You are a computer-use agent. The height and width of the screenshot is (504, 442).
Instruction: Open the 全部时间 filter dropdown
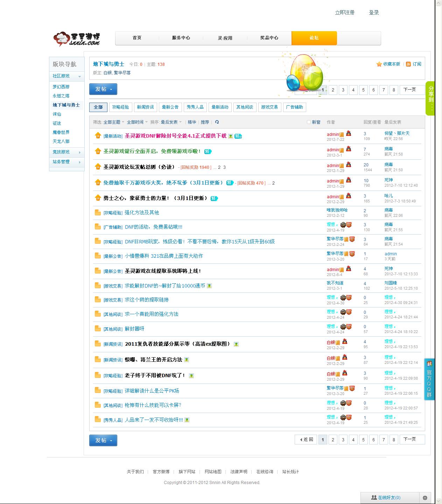click(x=137, y=122)
